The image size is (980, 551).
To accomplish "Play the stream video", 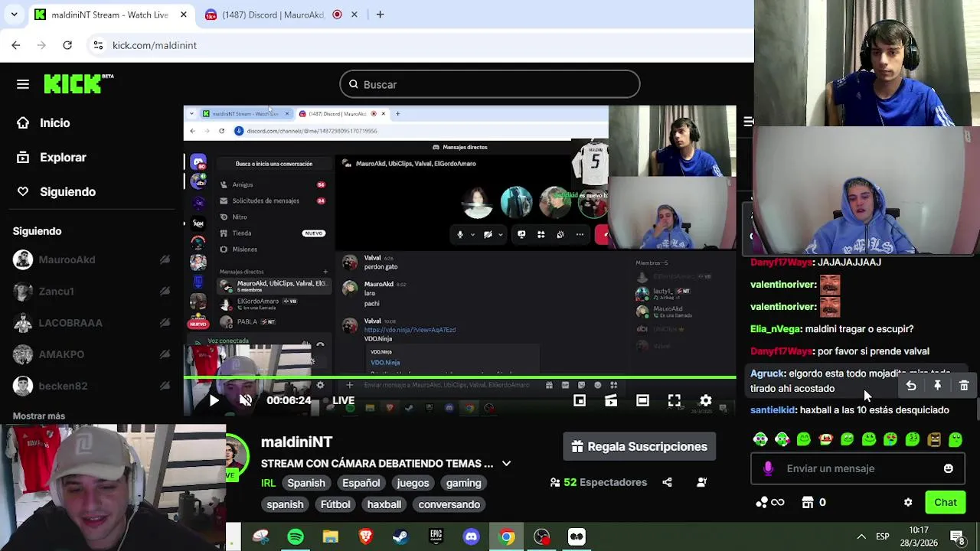I will click(214, 400).
